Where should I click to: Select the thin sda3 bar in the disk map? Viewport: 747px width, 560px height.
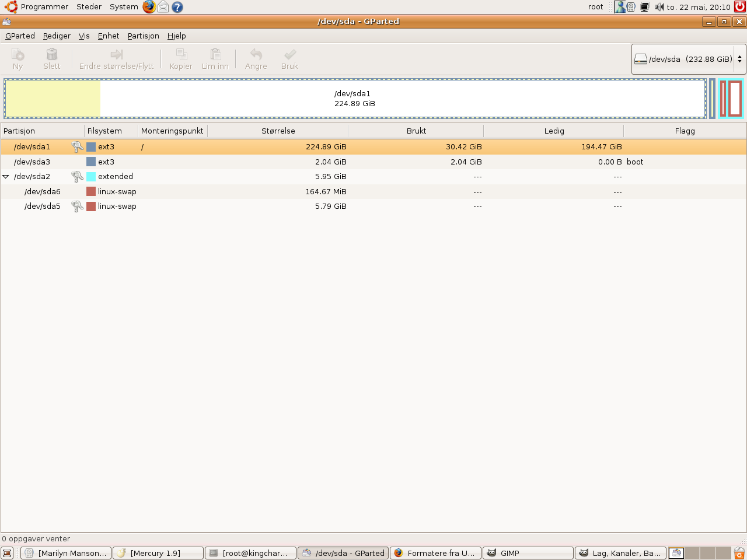pyautogui.click(x=712, y=99)
